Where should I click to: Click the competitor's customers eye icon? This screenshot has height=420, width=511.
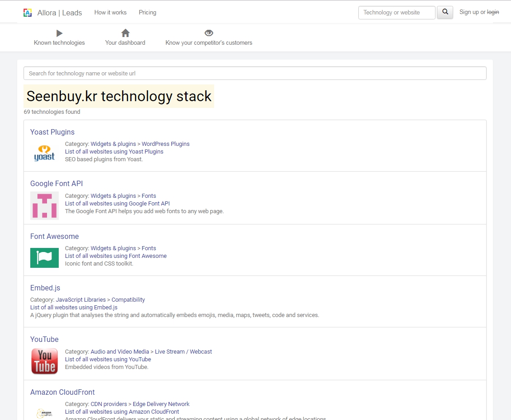pyautogui.click(x=209, y=33)
